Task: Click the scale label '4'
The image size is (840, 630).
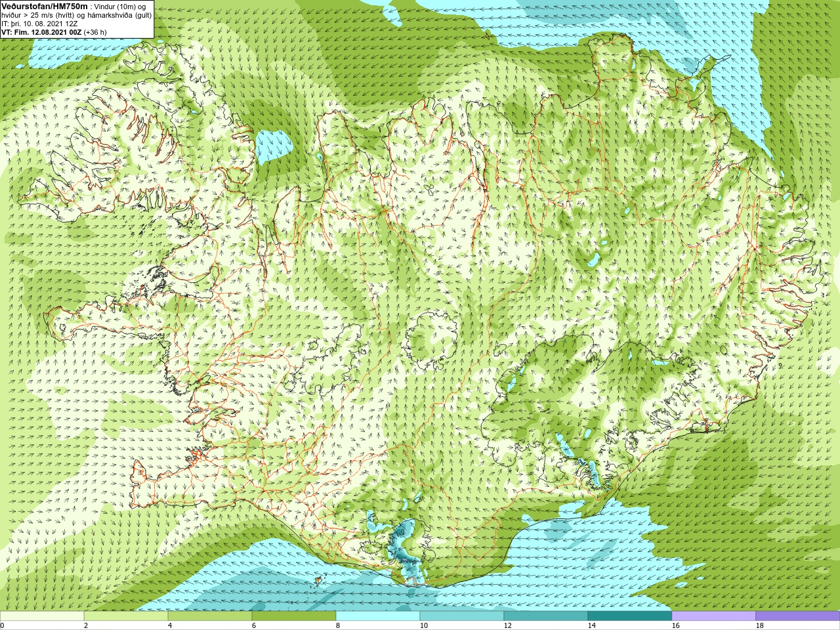Action: (170, 625)
